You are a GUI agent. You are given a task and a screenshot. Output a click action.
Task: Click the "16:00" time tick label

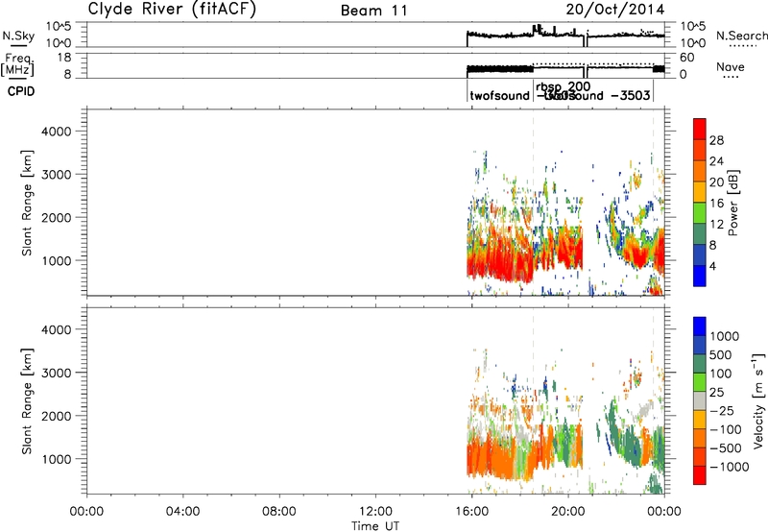[x=471, y=512]
